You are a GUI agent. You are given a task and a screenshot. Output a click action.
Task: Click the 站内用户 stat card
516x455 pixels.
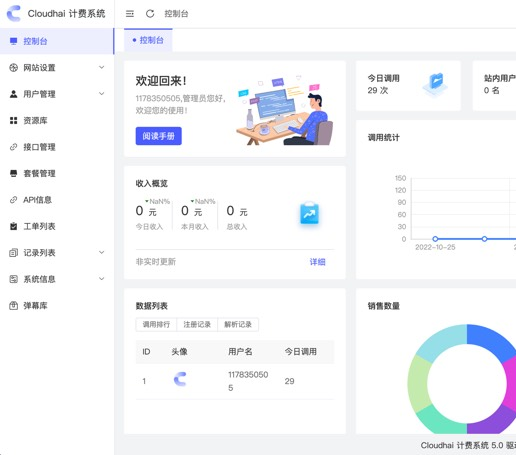[494, 86]
